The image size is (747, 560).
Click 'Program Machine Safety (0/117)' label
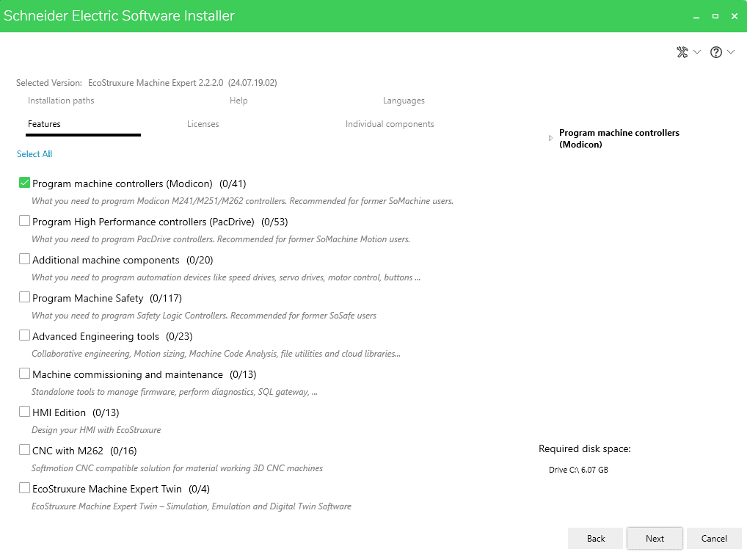[x=107, y=299]
